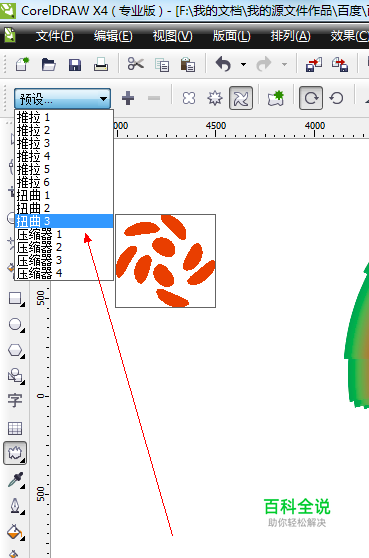Image resolution: width=369 pixels, height=558 pixels.
Task: Open the 预设 preset dropdown
Action: pos(63,99)
